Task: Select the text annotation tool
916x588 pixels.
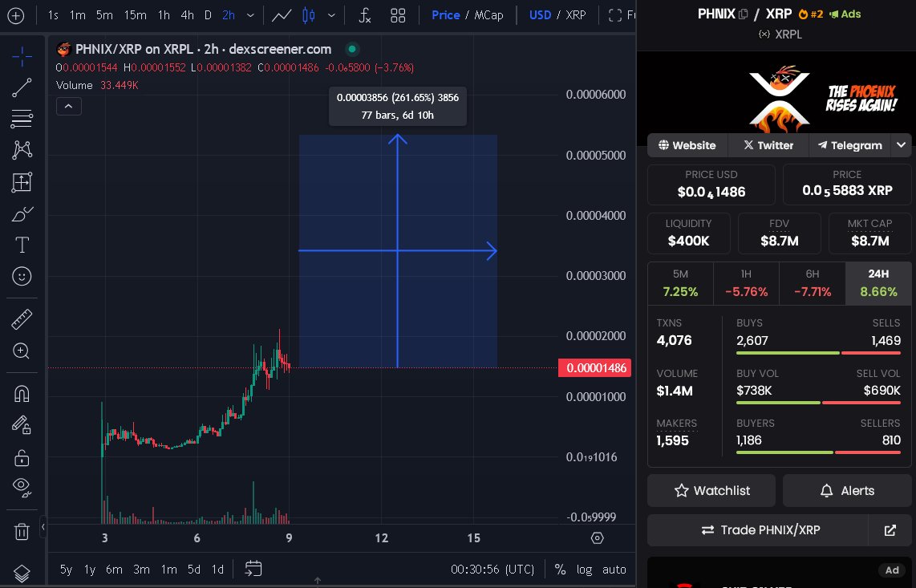Action: (x=22, y=245)
